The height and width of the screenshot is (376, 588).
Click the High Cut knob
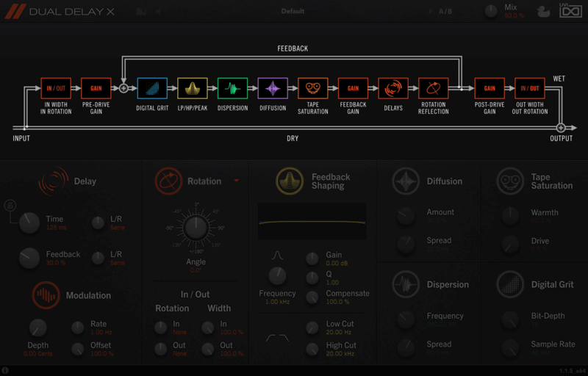(x=312, y=349)
